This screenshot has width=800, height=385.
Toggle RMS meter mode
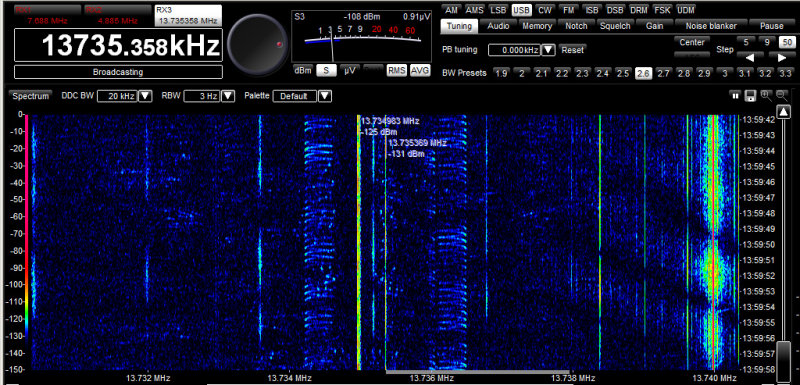tap(396, 70)
